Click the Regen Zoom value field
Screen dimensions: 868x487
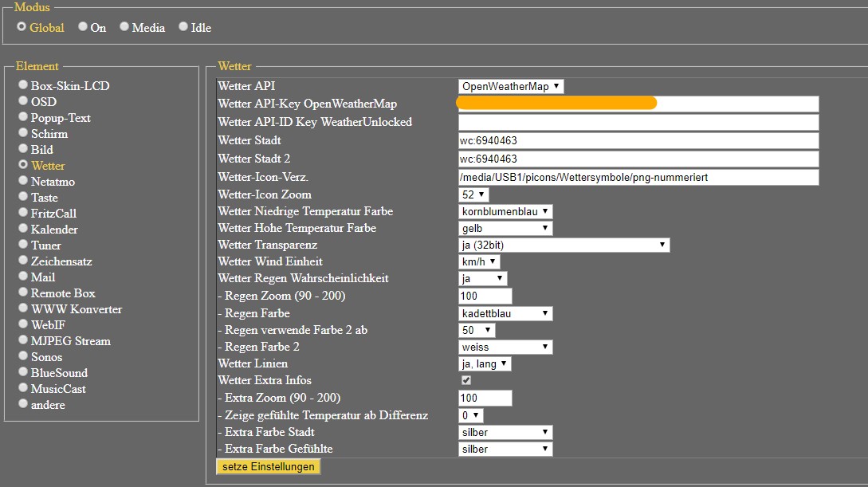coord(485,297)
